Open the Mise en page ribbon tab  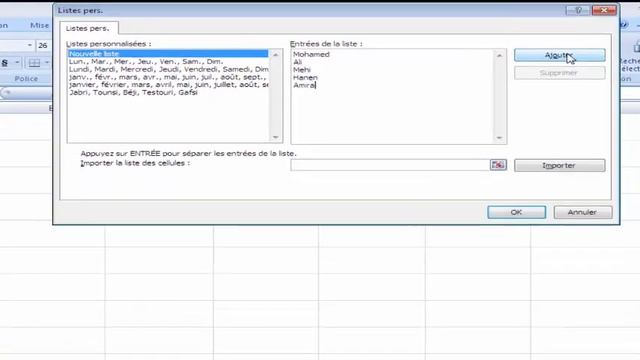pos(39,25)
